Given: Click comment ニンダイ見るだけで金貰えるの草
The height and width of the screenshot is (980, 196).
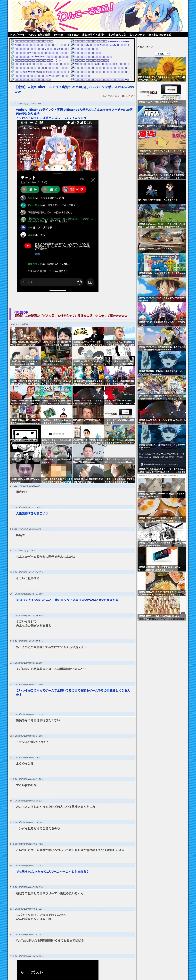Looking at the screenshot, I should click(x=38, y=828).
